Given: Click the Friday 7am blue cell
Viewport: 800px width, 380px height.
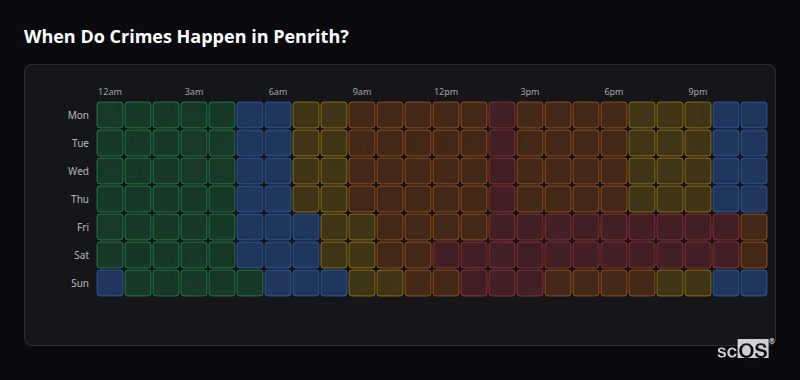Looking at the screenshot, I should tap(306, 227).
